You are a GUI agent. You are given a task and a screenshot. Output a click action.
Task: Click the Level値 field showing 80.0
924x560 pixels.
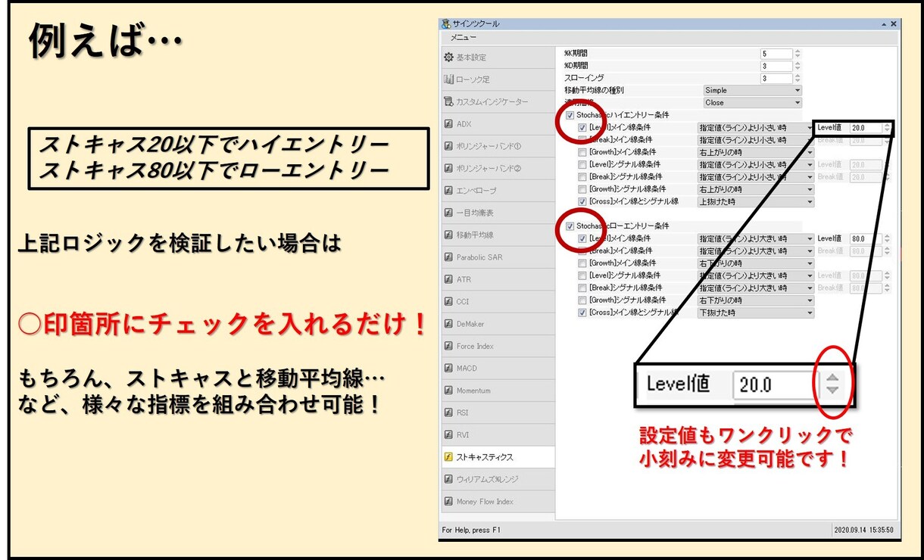click(866, 238)
